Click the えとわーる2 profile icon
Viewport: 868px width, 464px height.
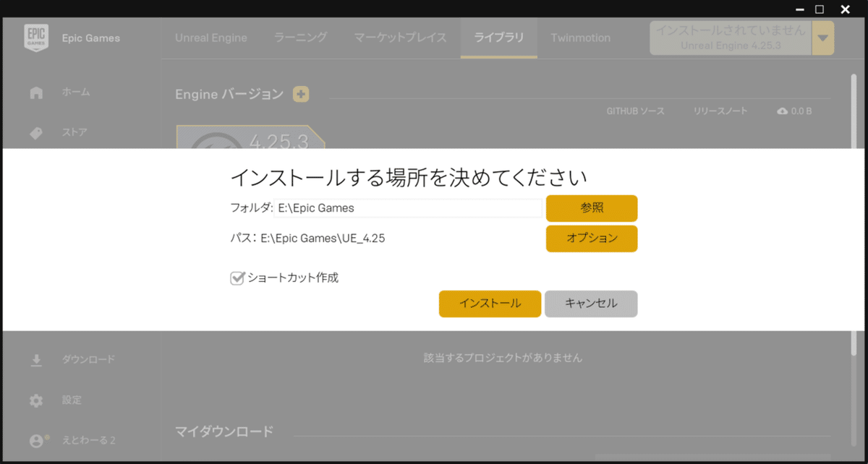point(35,440)
